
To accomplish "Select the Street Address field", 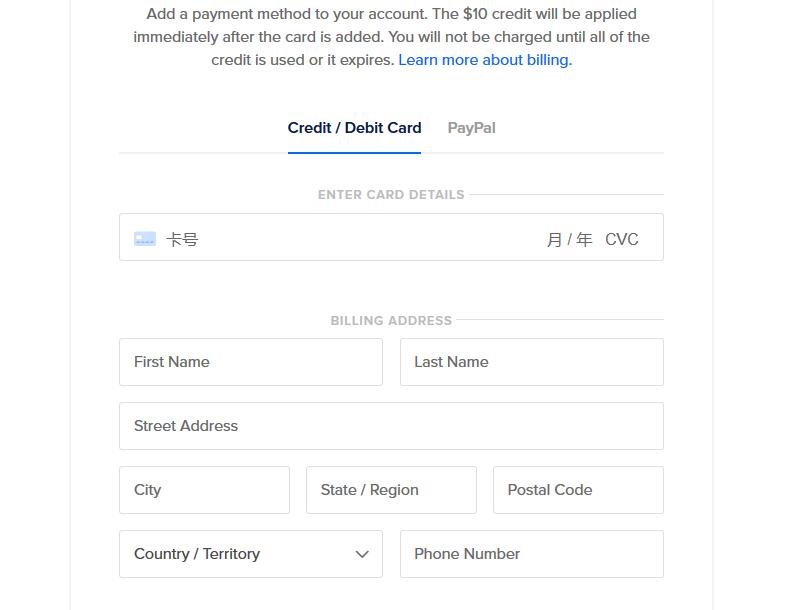I will pyautogui.click(x=391, y=426).
